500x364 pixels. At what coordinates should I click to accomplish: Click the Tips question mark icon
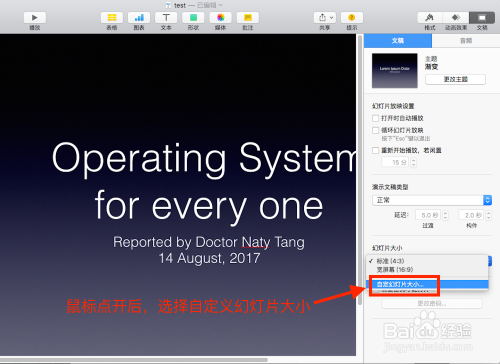pyautogui.click(x=352, y=18)
